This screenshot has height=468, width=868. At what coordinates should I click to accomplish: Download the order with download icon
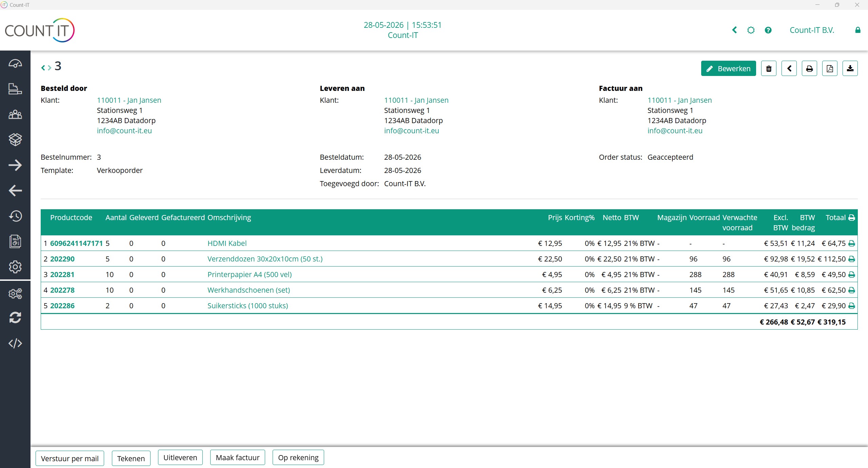850,69
